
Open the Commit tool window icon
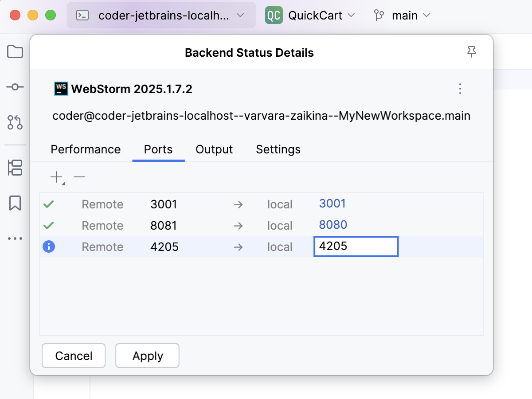(x=15, y=87)
